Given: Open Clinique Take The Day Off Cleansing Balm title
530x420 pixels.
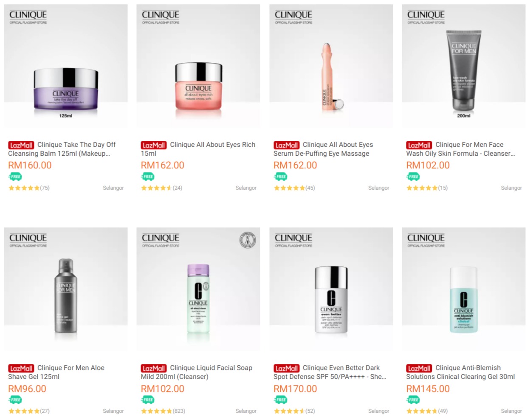Looking at the screenshot, I should pyautogui.click(x=62, y=149).
